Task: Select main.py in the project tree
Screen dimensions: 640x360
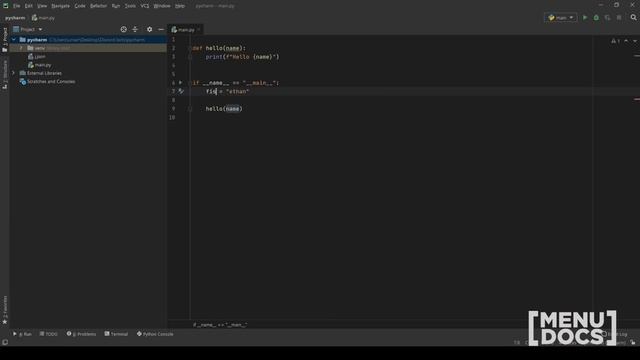Action: [x=40, y=65]
